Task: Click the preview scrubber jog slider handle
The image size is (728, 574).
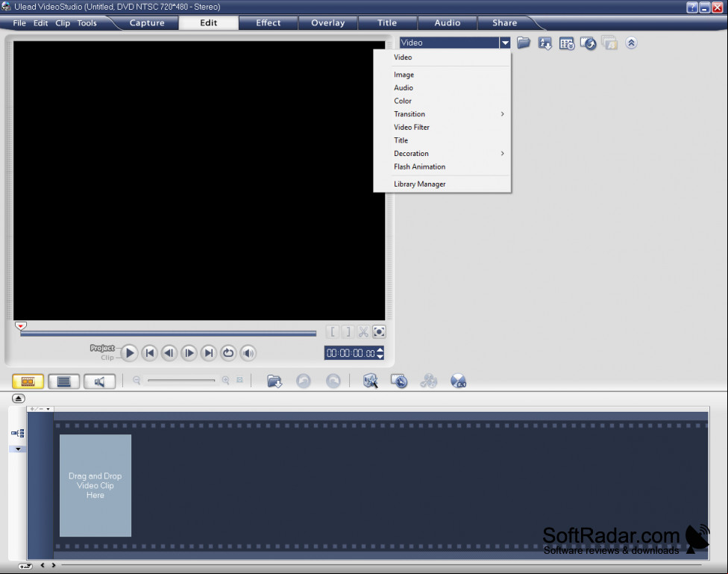Action: click(20, 325)
